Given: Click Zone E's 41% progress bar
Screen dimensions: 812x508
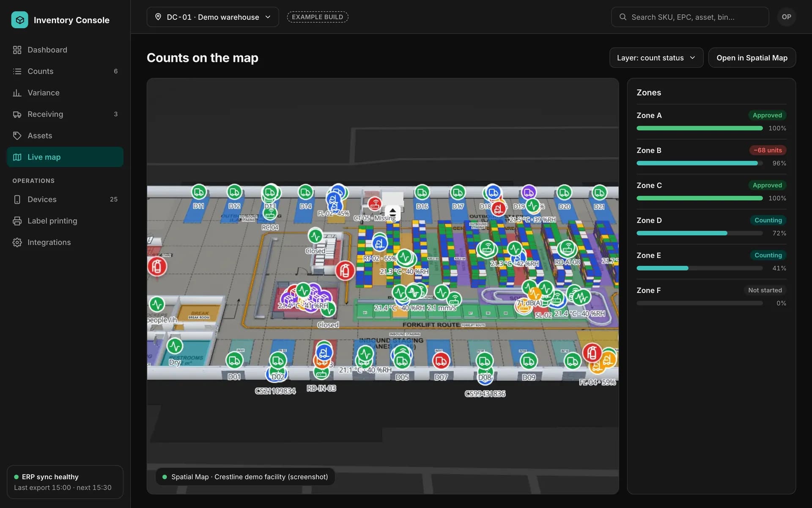Looking at the screenshot, I should (x=700, y=268).
